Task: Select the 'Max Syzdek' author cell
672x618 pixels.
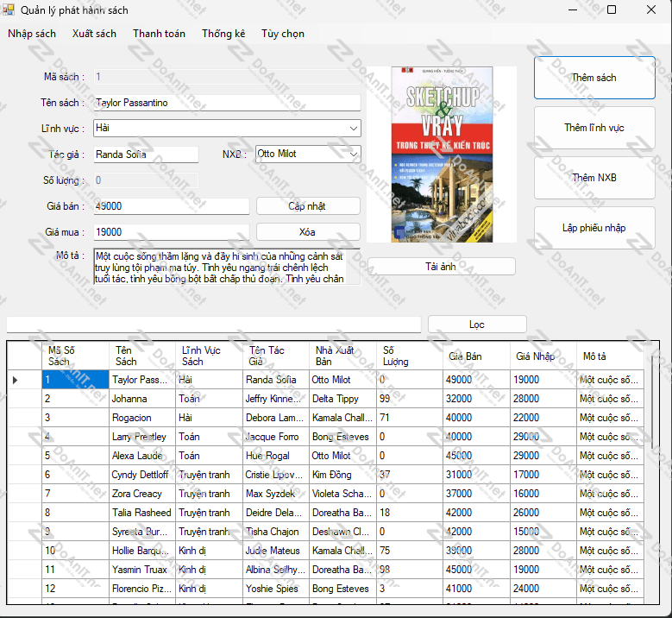Action: click(276, 494)
